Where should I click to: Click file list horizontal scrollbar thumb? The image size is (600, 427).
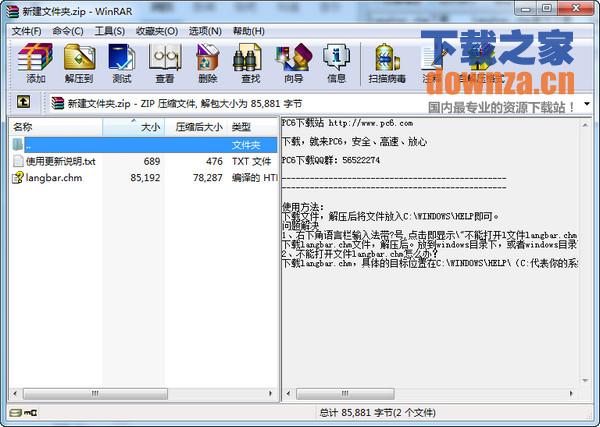(95, 393)
